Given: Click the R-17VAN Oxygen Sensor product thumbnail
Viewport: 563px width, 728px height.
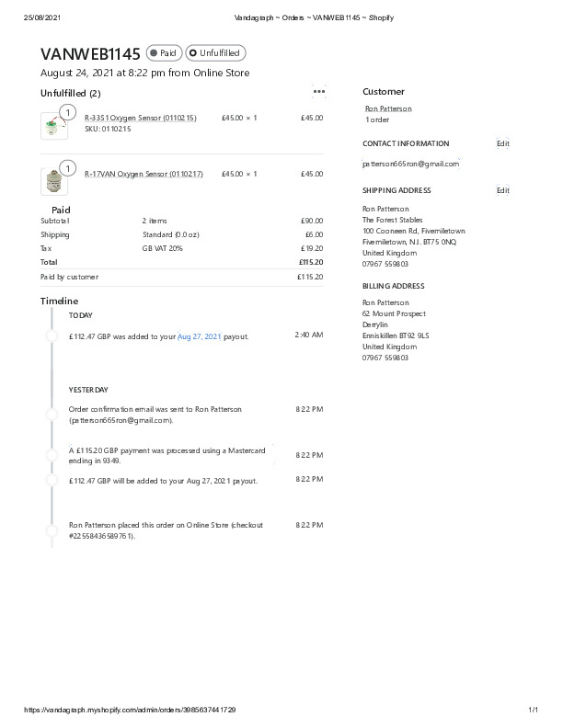Looking at the screenshot, I should tap(53, 181).
